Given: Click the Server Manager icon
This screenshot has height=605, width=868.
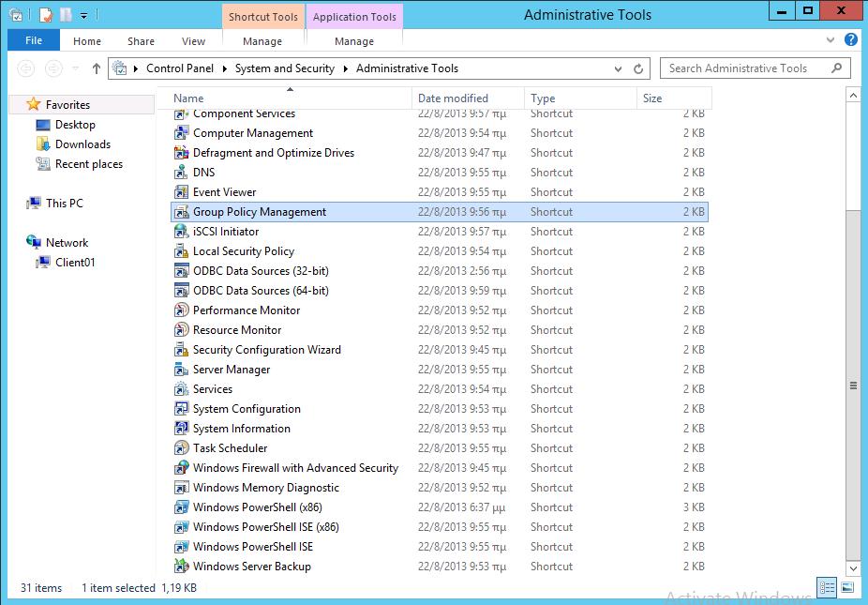Looking at the screenshot, I should pyautogui.click(x=181, y=370).
